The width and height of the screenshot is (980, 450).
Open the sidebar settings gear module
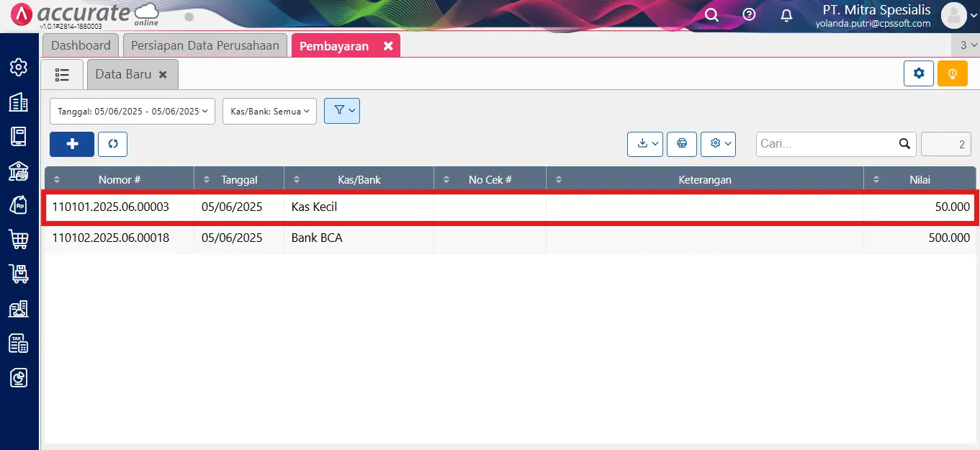[x=18, y=68]
